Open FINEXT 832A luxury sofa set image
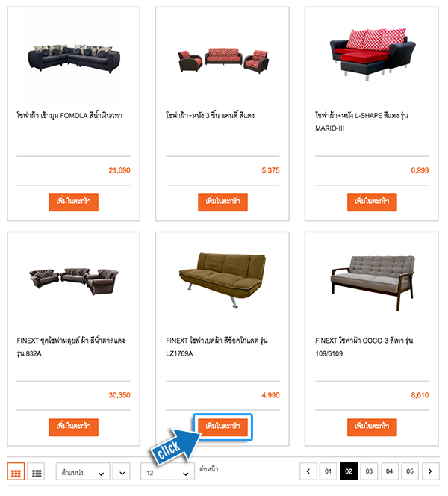The width and height of the screenshot is (448, 496). (x=74, y=281)
